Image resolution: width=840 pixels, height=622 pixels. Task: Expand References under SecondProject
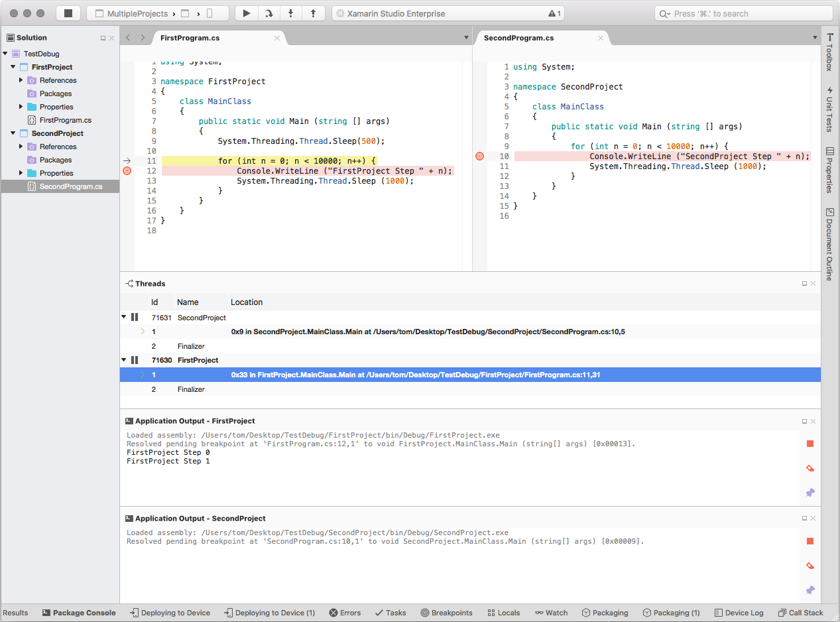(x=22, y=147)
